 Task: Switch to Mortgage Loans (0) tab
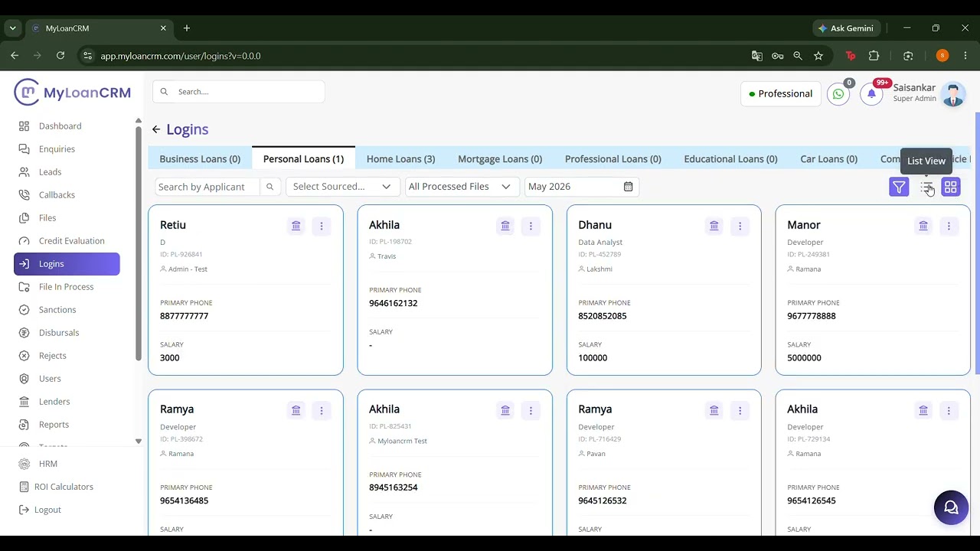pyautogui.click(x=500, y=159)
